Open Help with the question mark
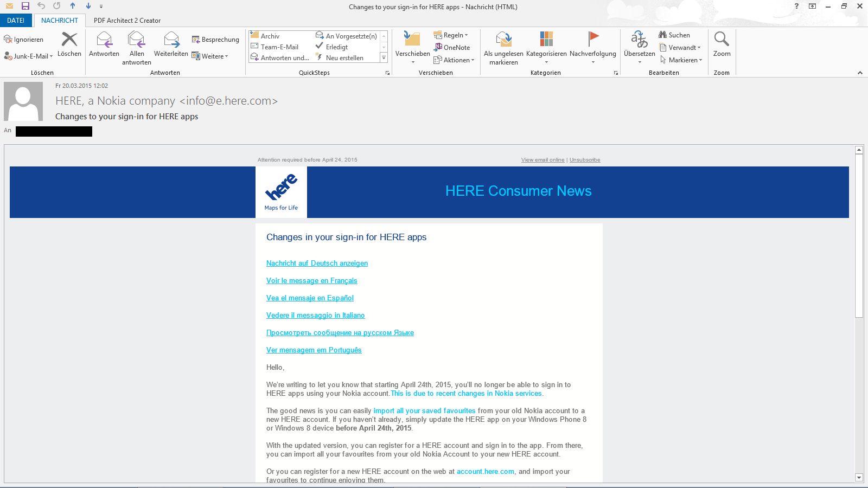Viewport: 868px width, 488px height. (796, 6)
